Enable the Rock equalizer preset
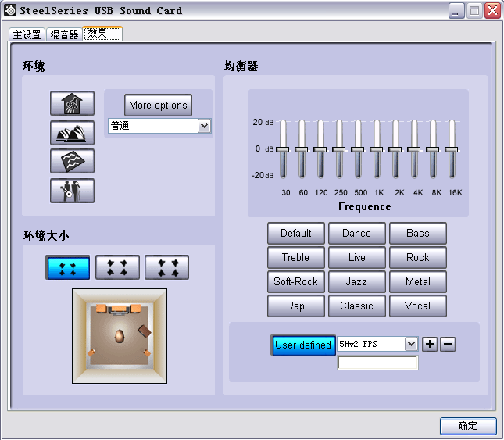This screenshot has width=504, height=440. tap(417, 257)
